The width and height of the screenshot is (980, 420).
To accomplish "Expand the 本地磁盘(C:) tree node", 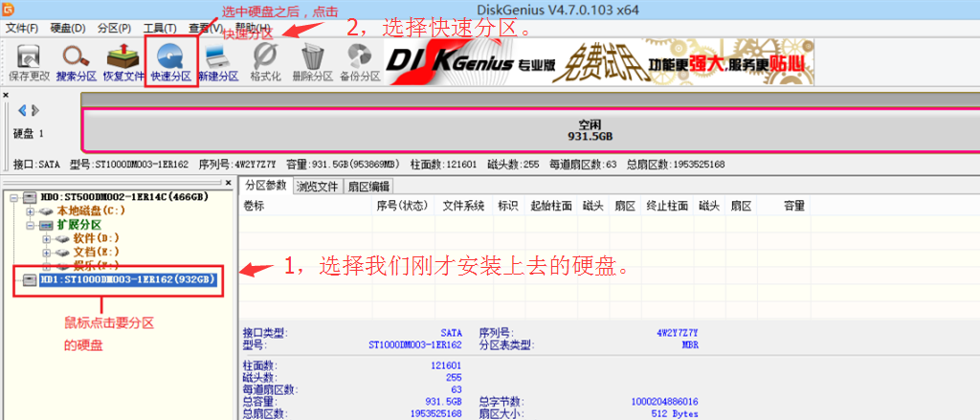I will 31,210.
